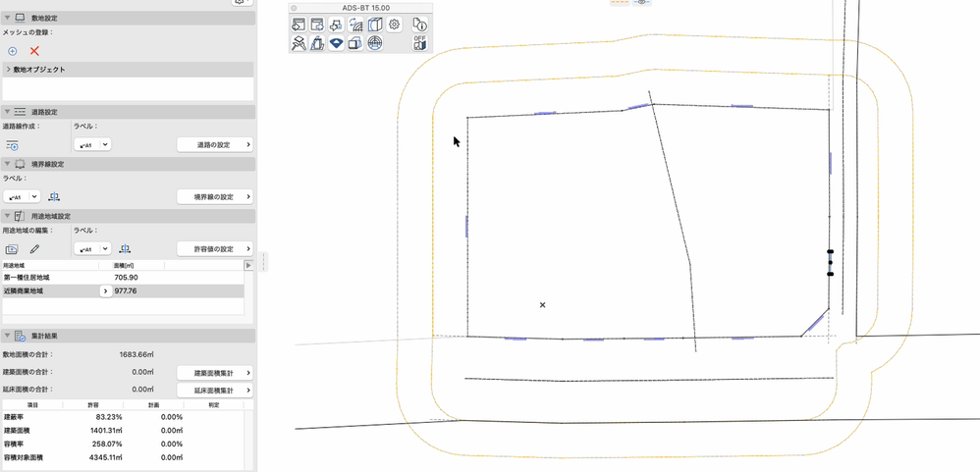This screenshot has height=472, width=980.
Task: Open the zoning label A1 dropdown
Action: [92, 249]
